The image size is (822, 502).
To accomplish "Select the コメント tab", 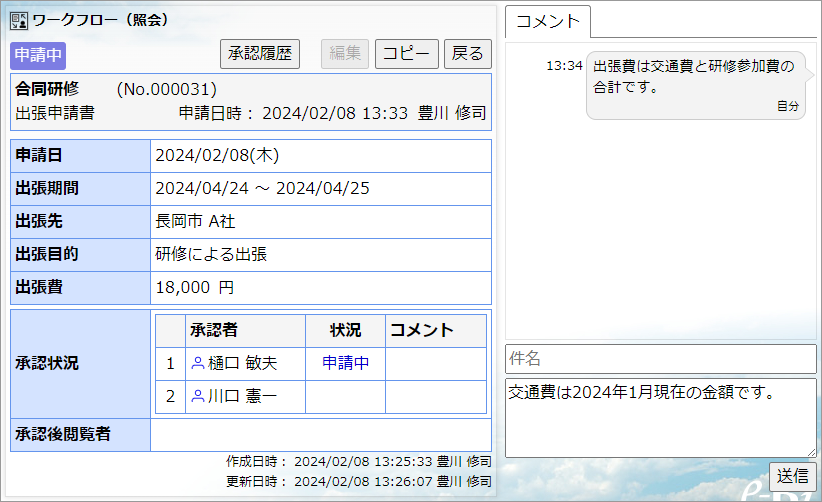I will coord(548,21).
